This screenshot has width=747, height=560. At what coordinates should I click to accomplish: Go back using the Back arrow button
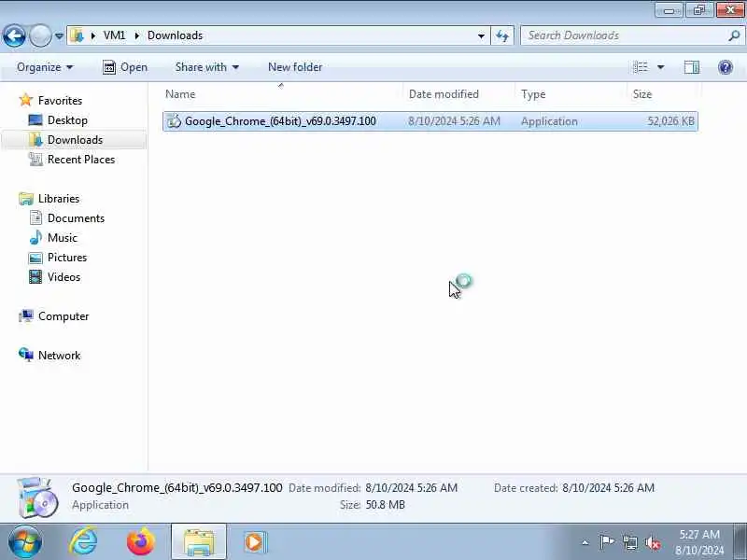coord(14,35)
